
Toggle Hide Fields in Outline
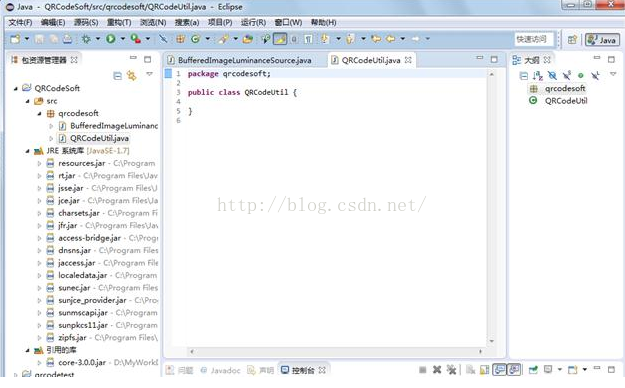pos(552,75)
